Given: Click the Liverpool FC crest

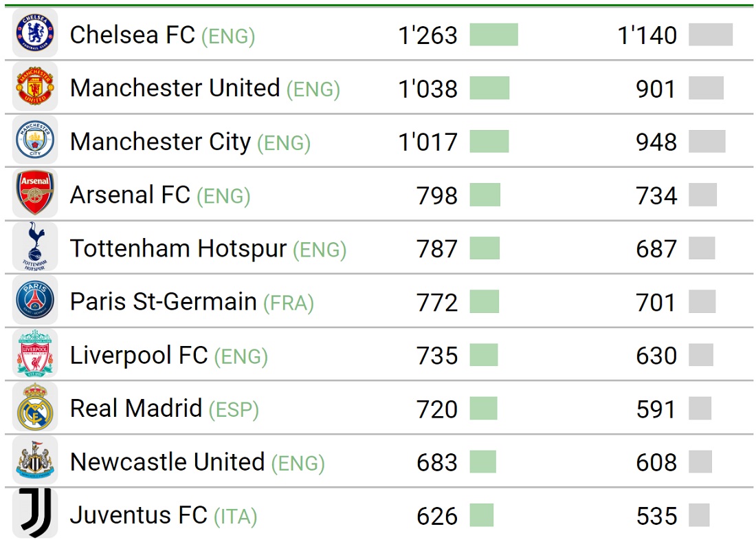Looking at the screenshot, I should [35, 354].
